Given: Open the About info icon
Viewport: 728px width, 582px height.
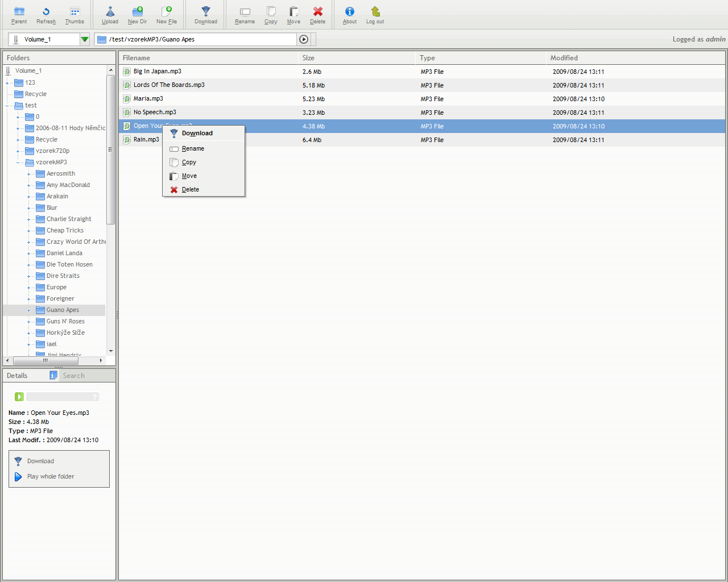Looking at the screenshot, I should click(350, 11).
